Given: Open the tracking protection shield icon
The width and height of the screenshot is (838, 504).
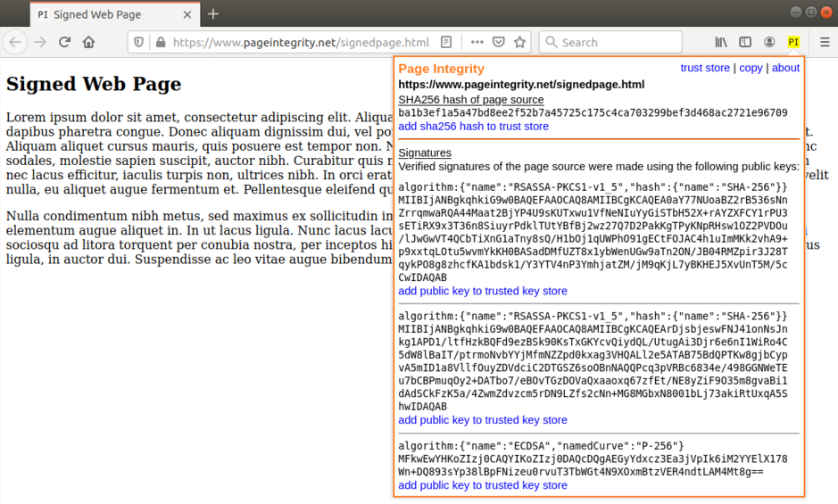Looking at the screenshot, I should (138, 42).
